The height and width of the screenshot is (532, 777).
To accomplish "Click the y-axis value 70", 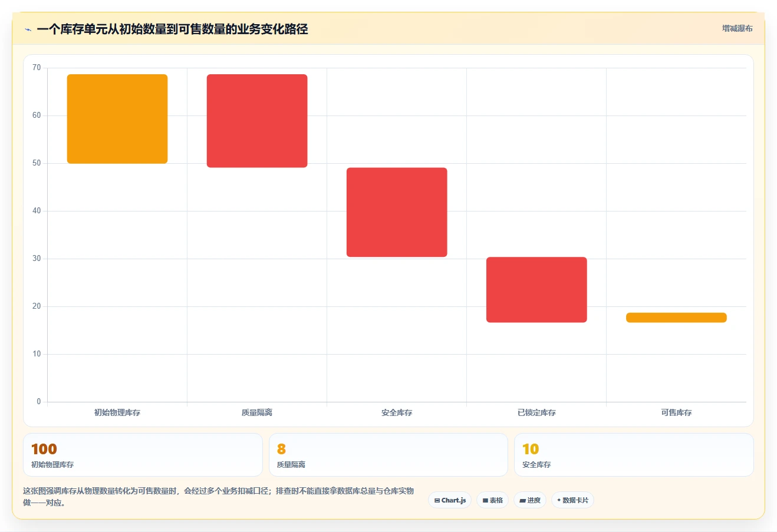I will click(x=37, y=68).
